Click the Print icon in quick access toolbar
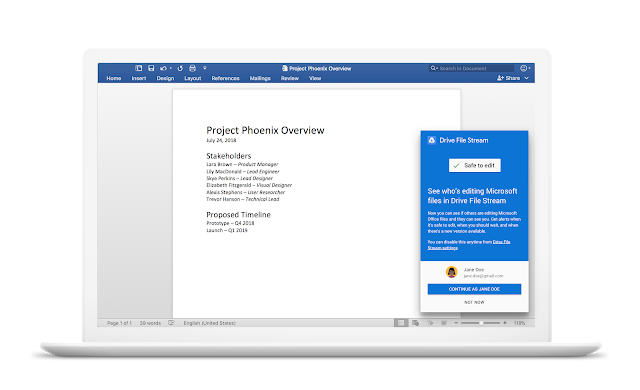 [x=192, y=68]
